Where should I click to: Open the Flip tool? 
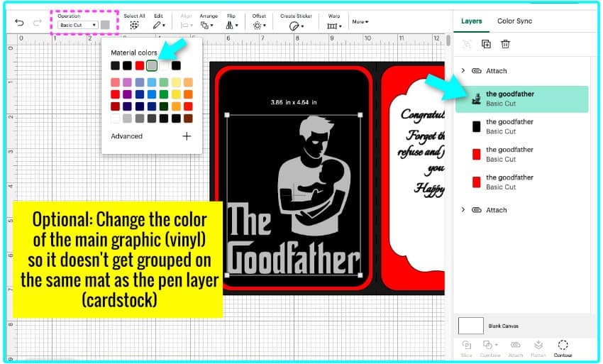point(230,26)
